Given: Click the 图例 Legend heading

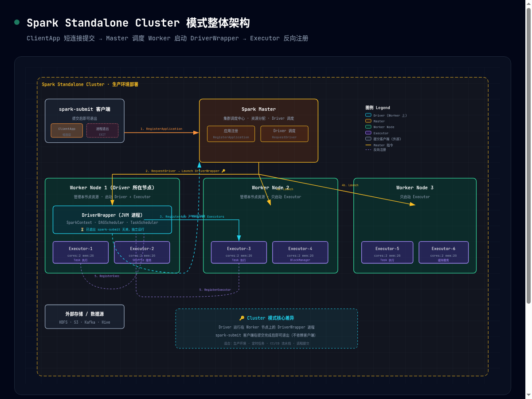Looking at the screenshot, I should [378, 108].
